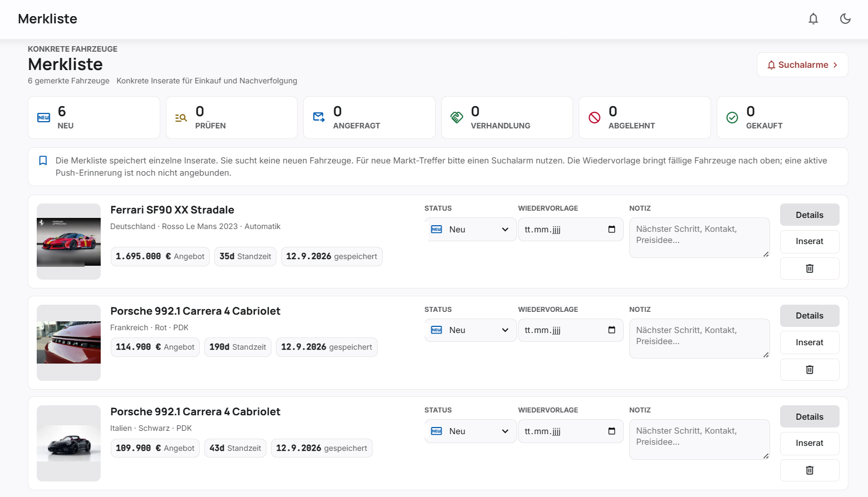Click Notiz text area for Frankreich Porsche
Viewport: 868px width, 497px height.
699,339
